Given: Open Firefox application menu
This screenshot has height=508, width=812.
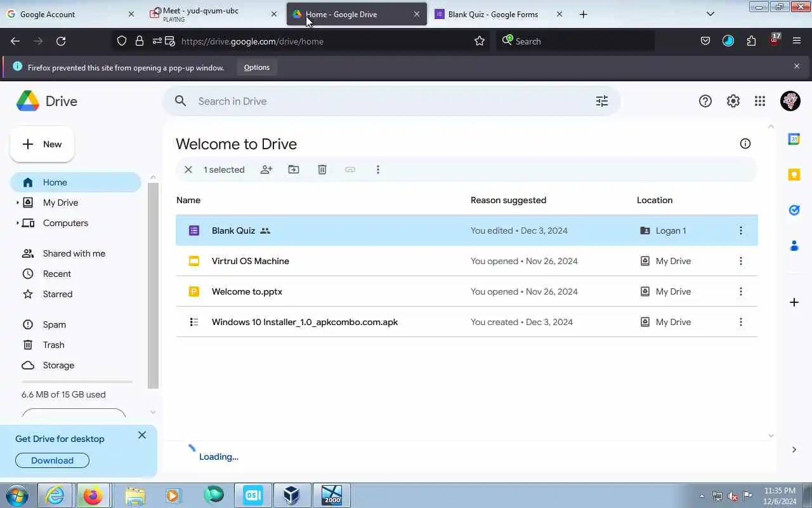Looking at the screenshot, I should coord(797,41).
